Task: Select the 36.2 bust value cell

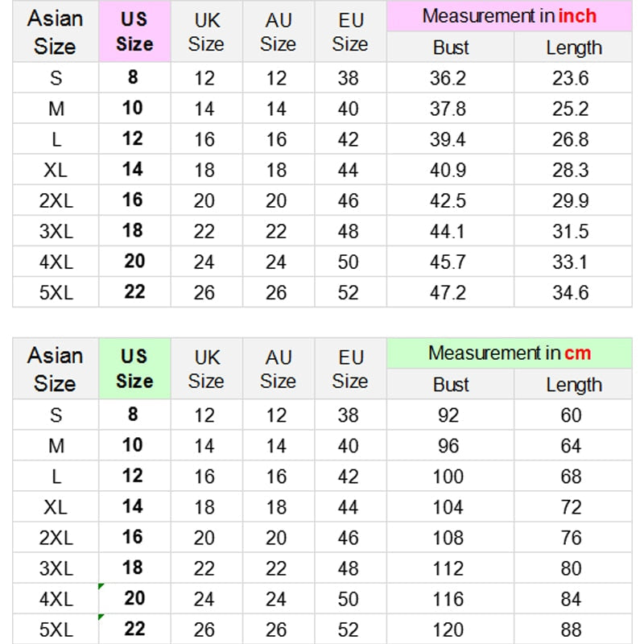Action: (x=448, y=78)
